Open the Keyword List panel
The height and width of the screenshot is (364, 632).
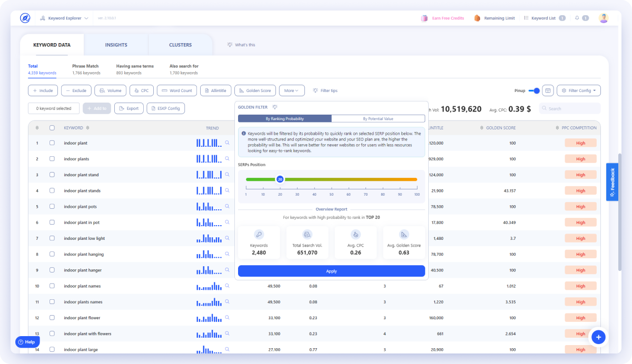click(544, 17)
